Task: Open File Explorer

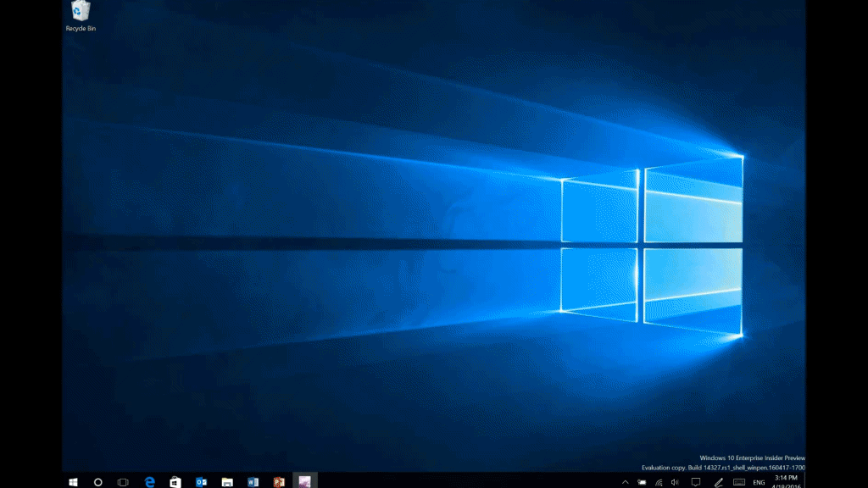Action: (x=226, y=481)
